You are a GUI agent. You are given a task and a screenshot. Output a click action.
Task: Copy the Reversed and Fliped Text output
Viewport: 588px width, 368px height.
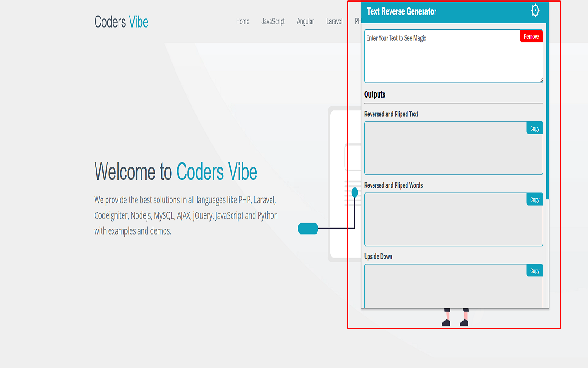pyautogui.click(x=535, y=128)
